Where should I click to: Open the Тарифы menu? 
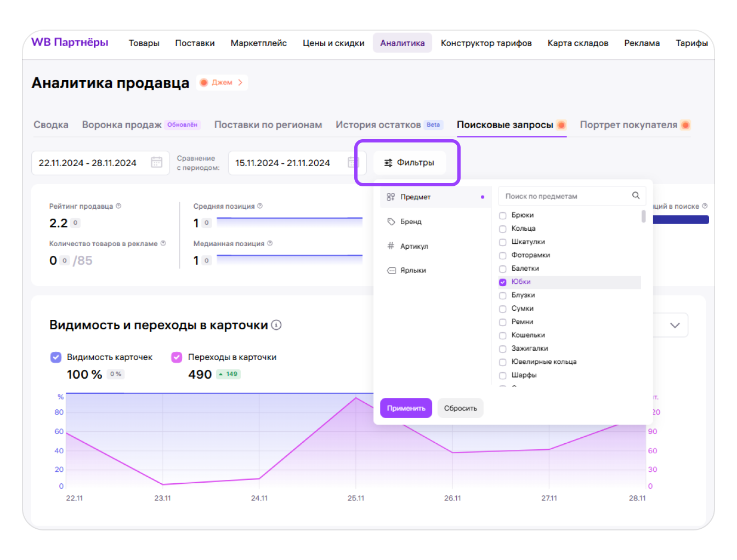pyautogui.click(x=692, y=43)
